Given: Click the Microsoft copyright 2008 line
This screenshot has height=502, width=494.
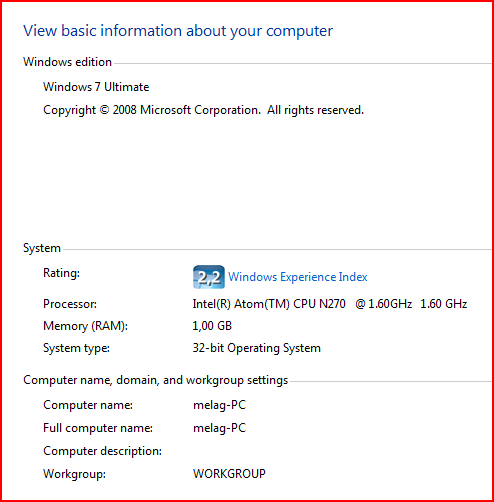Looking at the screenshot, I should click(203, 110).
